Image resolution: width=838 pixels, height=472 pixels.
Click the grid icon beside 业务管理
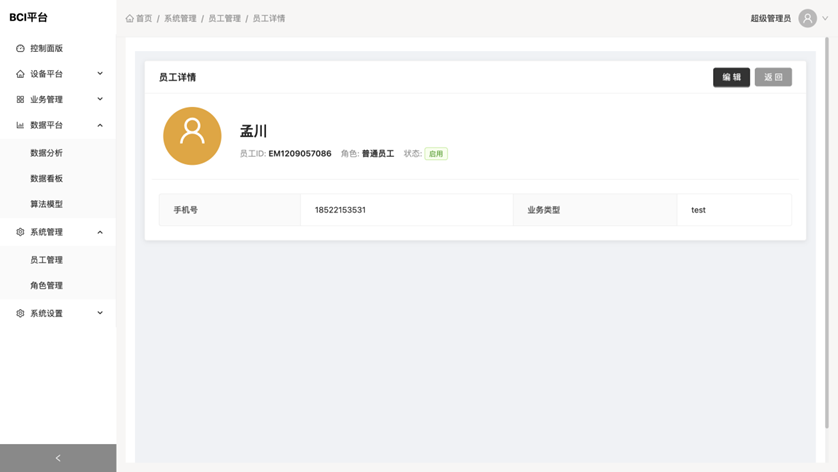[x=20, y=100]
